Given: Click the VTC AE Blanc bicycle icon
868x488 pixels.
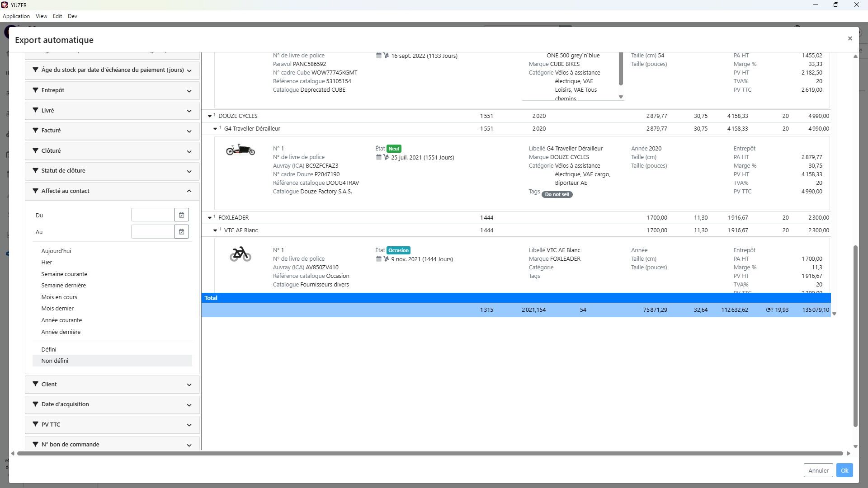Looking at the screenshot, I should click(240, 254).
